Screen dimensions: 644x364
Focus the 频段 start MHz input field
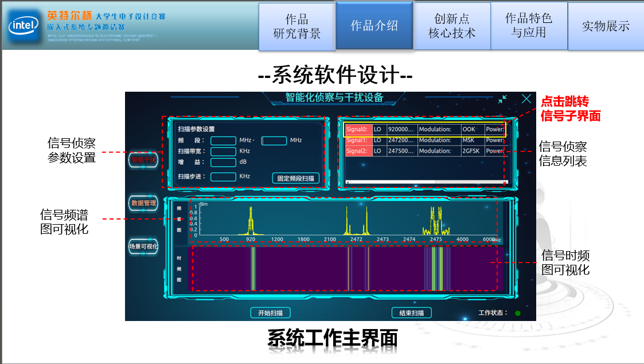pyautogui.click(x=223, y=141)
